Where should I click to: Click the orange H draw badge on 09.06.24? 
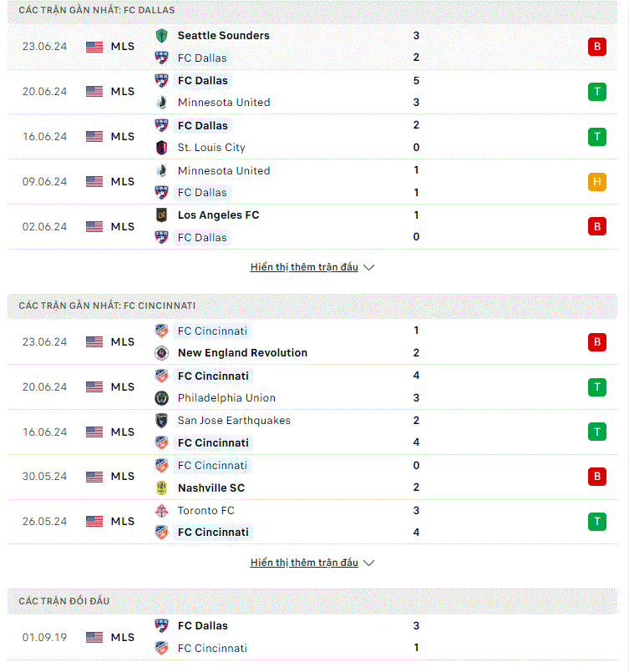pos(597,182)
